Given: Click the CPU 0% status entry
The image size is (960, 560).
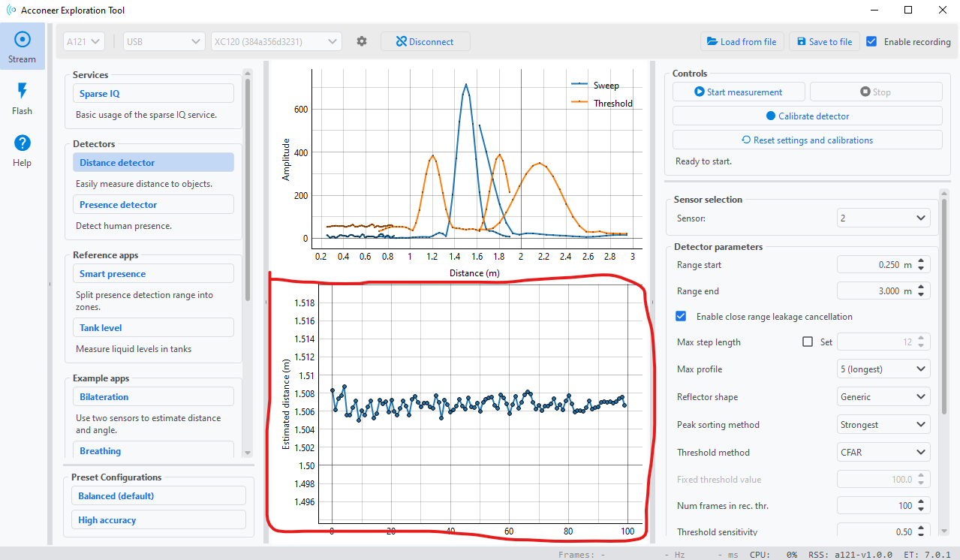Looking at the screenshot, I should (x=773, y=555).
